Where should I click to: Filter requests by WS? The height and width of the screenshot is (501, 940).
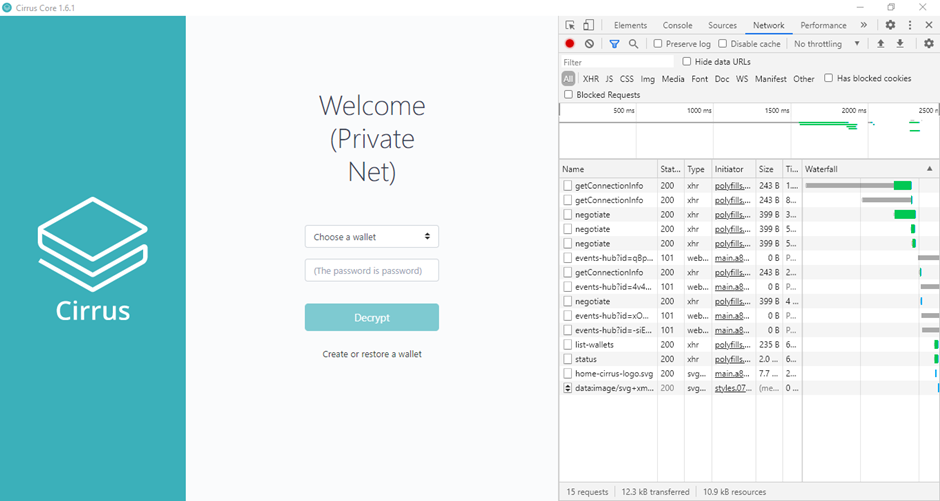click(742, 79)
